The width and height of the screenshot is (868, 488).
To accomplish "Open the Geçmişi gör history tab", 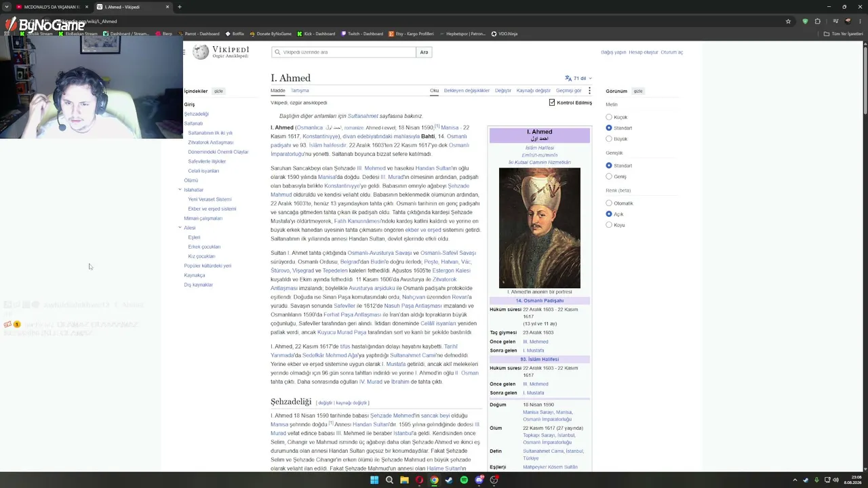I will 568,91.
